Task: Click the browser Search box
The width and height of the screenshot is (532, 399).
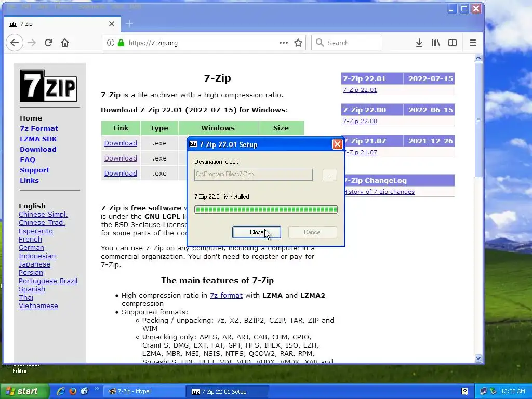Action: 347,43
